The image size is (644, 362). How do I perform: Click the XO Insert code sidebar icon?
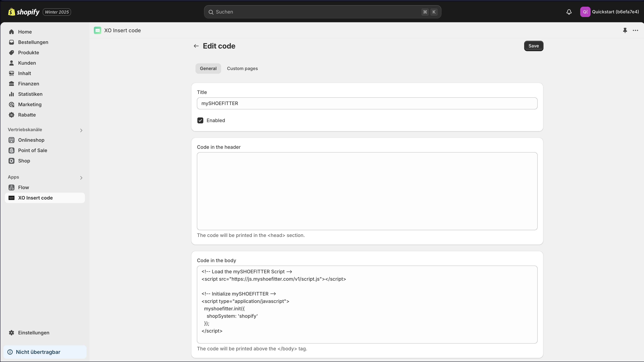click(11, 198)
